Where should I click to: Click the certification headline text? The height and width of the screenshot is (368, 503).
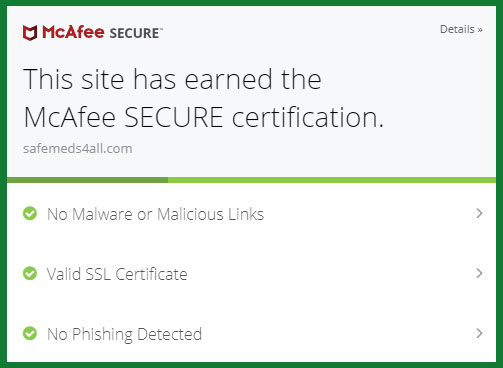204,98
